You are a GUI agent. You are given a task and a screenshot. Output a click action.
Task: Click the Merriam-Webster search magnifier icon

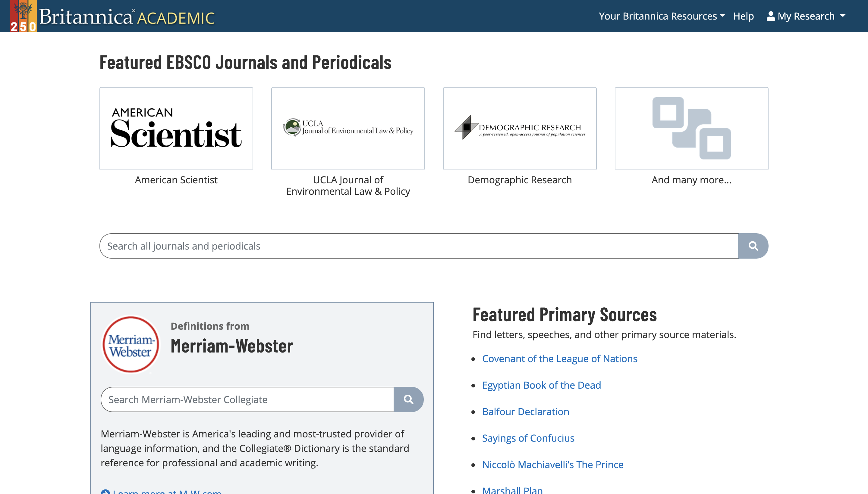point(408,399)
